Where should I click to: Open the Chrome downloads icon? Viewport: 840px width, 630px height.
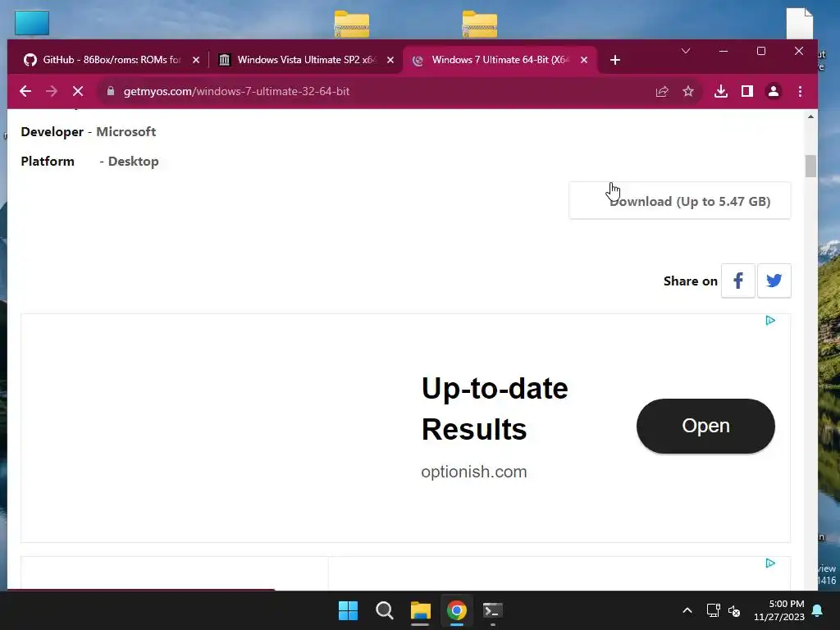pyautogui.click(x=721, y=92)
